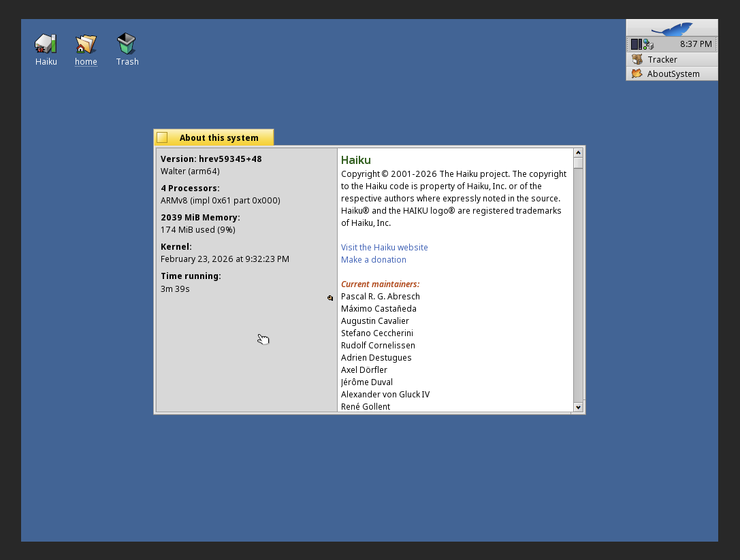Visit the Haiku website link

tap(384, 248)
